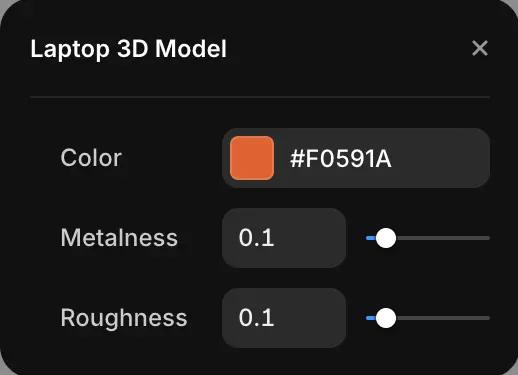Click the blue filled part of Metalness slider
Screen dimensions: 518x375
pyautogui.click(x=371, y=238)
